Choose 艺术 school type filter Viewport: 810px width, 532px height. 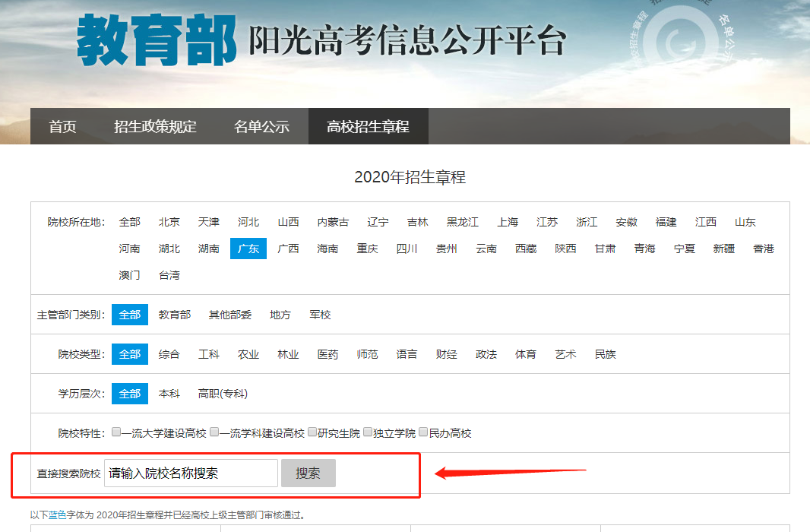565,354
